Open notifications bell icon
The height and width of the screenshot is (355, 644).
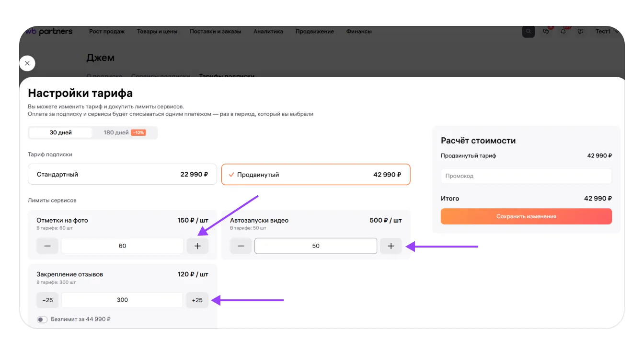(563, 32)
